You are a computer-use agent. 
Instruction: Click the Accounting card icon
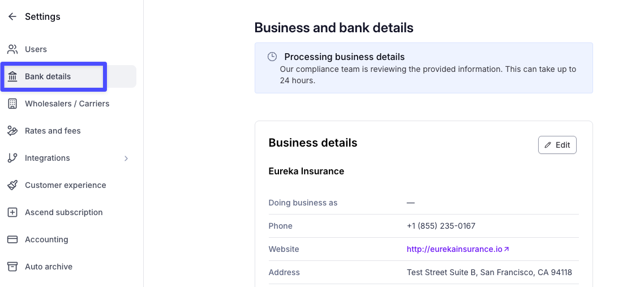[12, 239]
